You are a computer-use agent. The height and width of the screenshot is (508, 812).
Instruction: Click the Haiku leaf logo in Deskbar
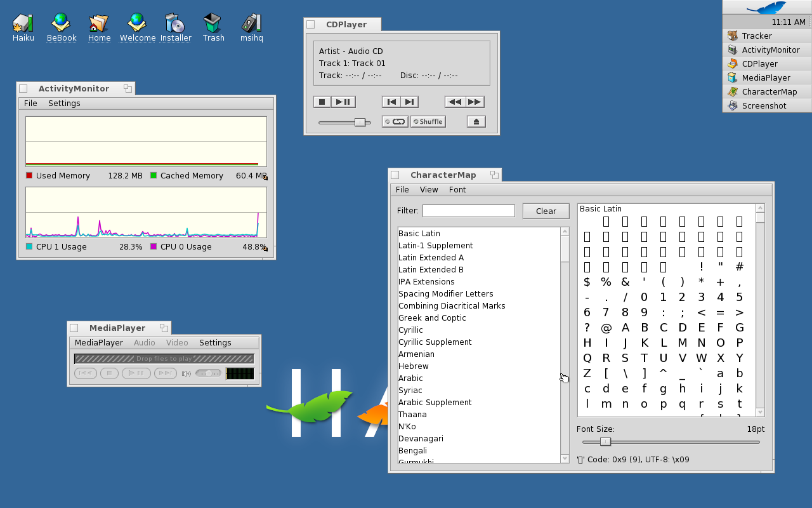coord(767,8)
